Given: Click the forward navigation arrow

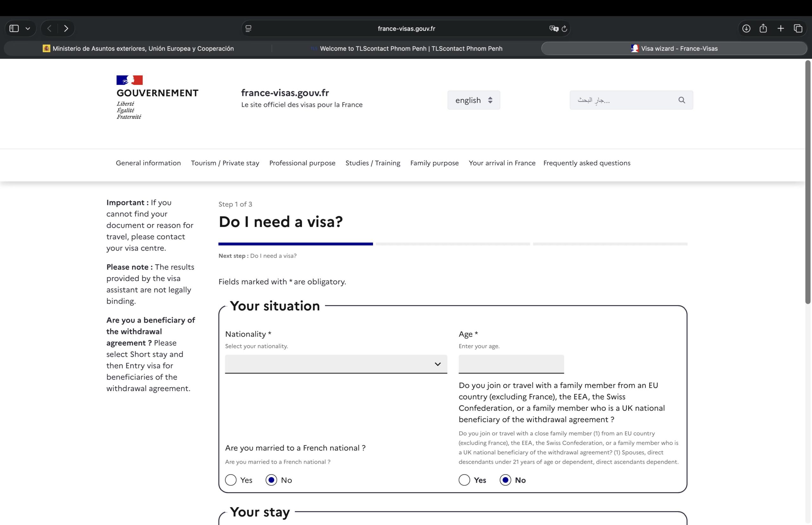Looking at the screenshot, I should click(x=66, y=29).
